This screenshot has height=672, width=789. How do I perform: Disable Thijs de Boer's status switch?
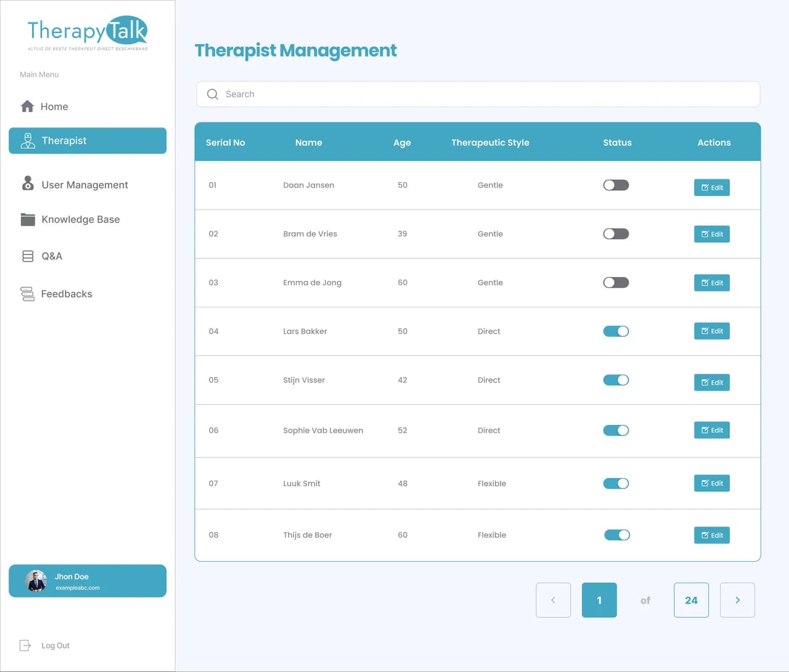click(617, 535)
